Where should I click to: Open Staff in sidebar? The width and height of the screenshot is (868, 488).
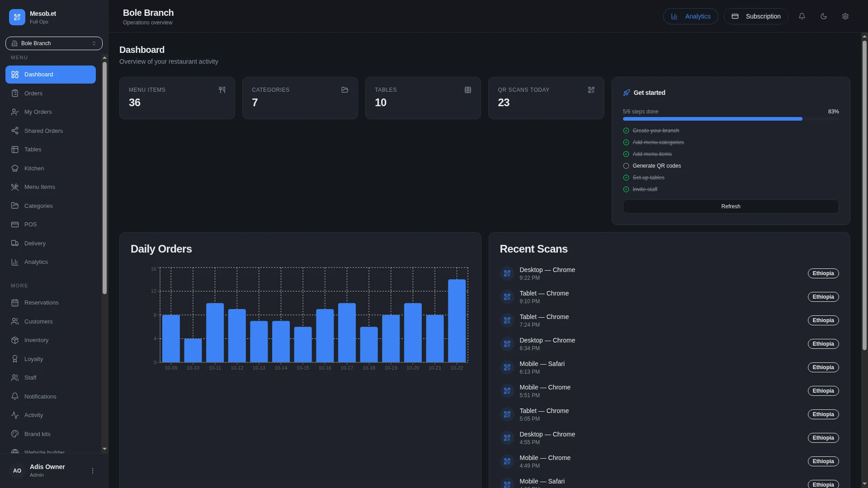tap(51, 378)
